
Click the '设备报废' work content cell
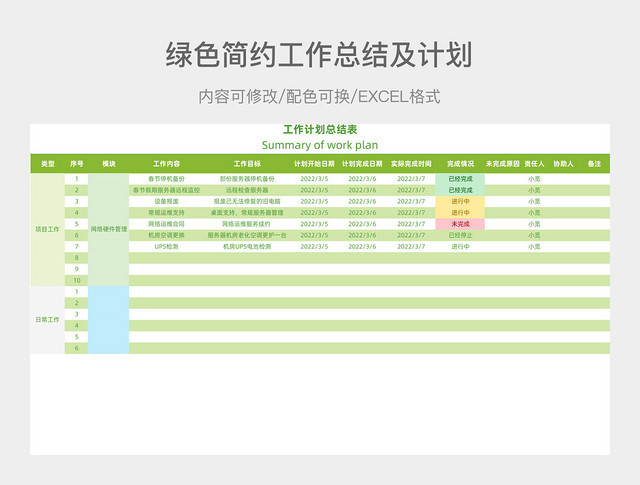point(167,201)
